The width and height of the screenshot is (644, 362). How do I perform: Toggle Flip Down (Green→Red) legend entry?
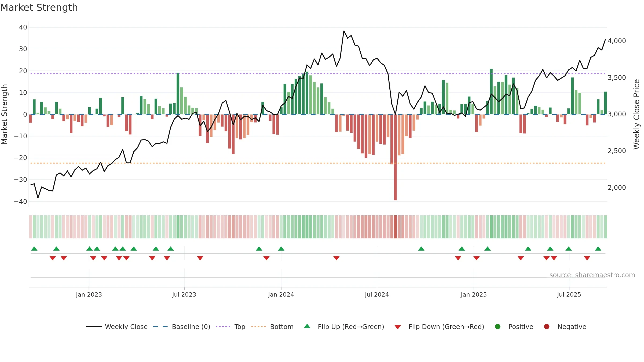pyautogui.click(x=439, y=327)
